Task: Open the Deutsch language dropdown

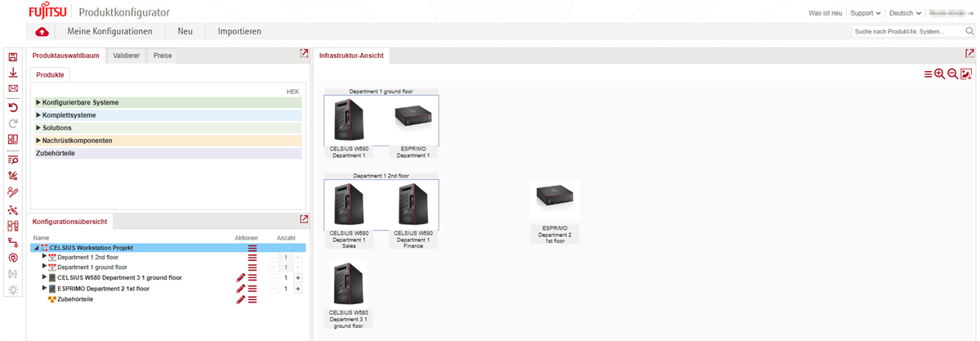Action: [x=906, y=13]
